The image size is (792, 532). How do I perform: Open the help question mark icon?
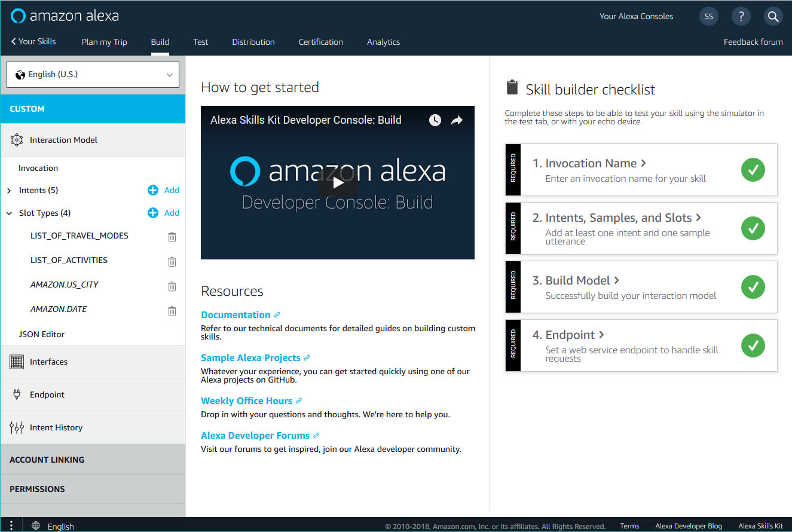741,16
